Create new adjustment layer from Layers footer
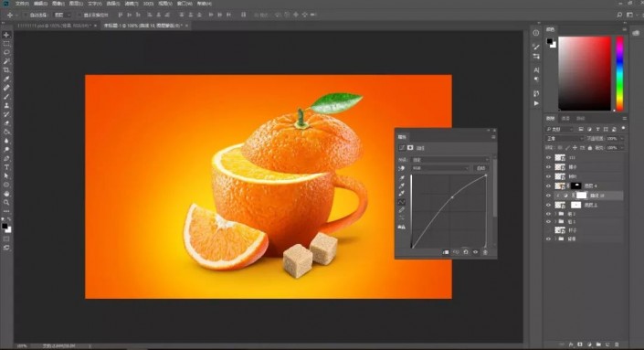Image resolution: width=644 pixels, height=350 pixels. (x=589, y=345)
